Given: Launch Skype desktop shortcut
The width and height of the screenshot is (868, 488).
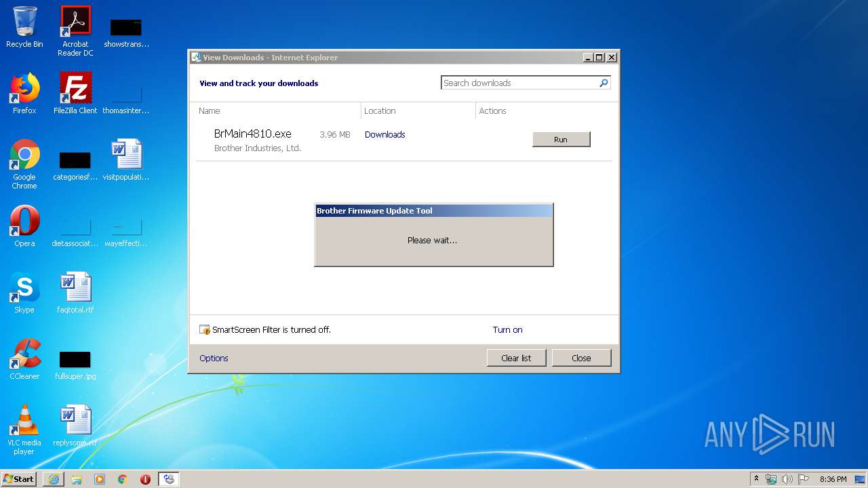Looking at the screenshot, I should [x=24, y=293].
